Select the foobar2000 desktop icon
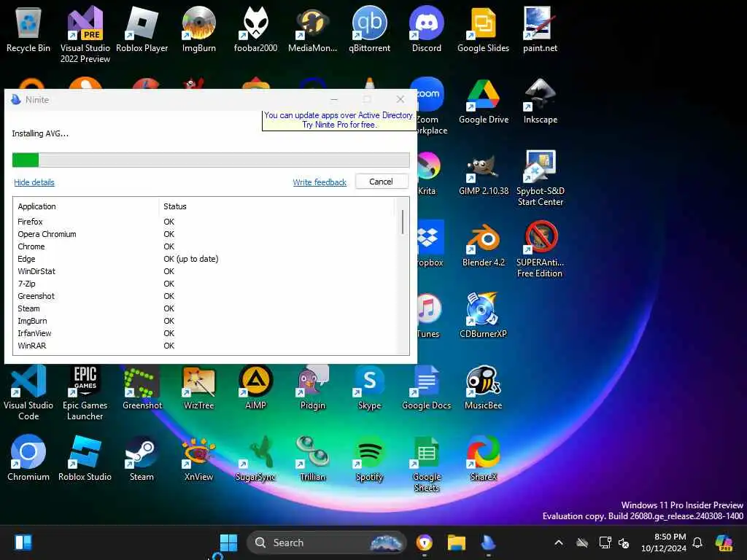 [x=255, y=28]
